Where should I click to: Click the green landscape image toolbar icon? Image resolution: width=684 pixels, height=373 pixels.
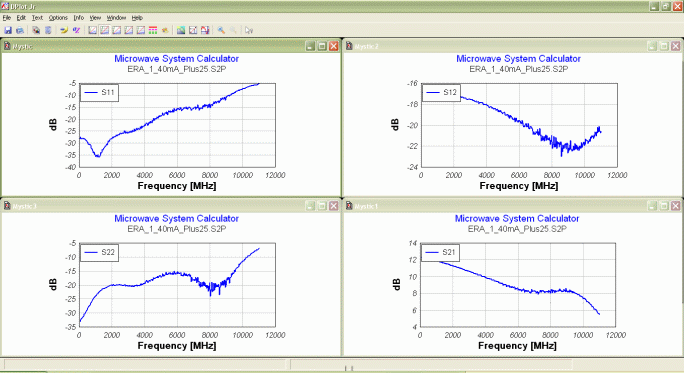(x=181, y=30)
